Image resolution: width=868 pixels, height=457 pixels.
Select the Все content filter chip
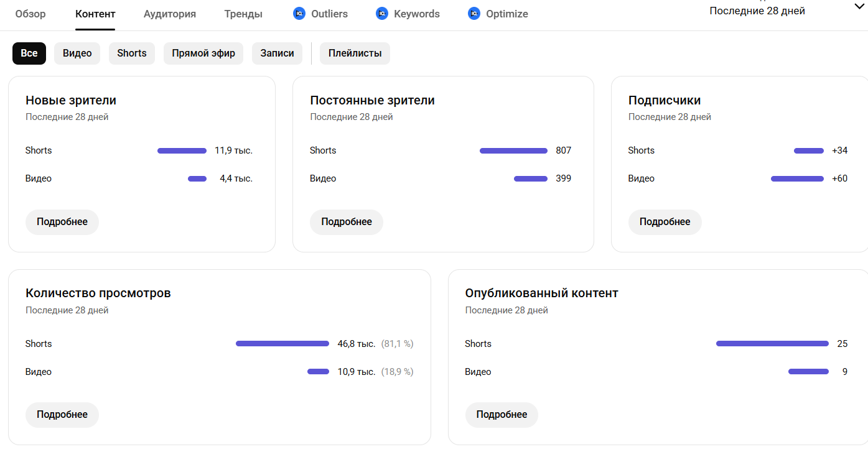29,53
